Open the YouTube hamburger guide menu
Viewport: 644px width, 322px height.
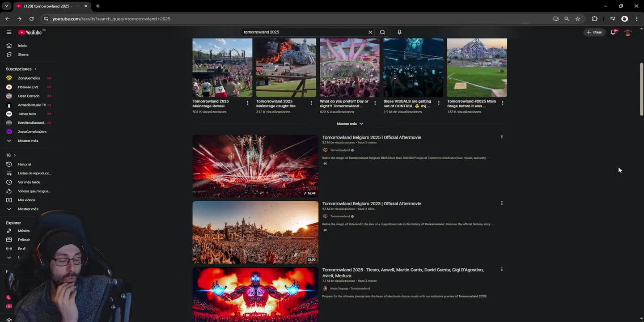(x=9, y=32)
